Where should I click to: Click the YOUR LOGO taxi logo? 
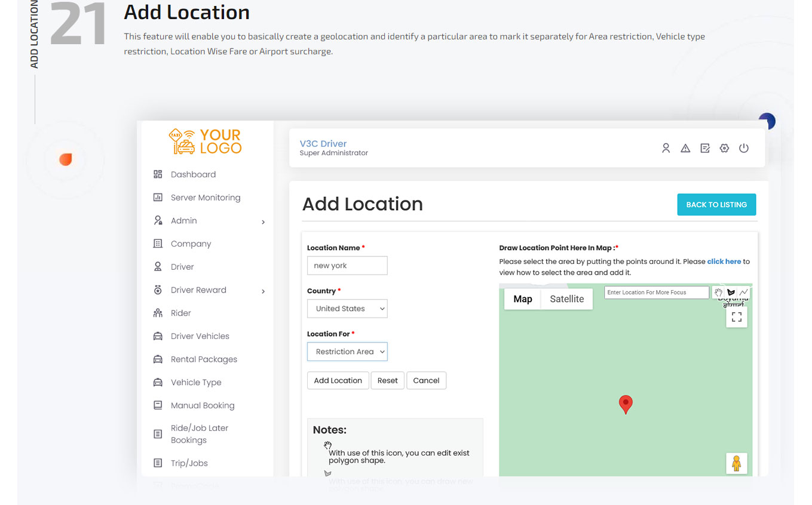click(x=206, y=141)
